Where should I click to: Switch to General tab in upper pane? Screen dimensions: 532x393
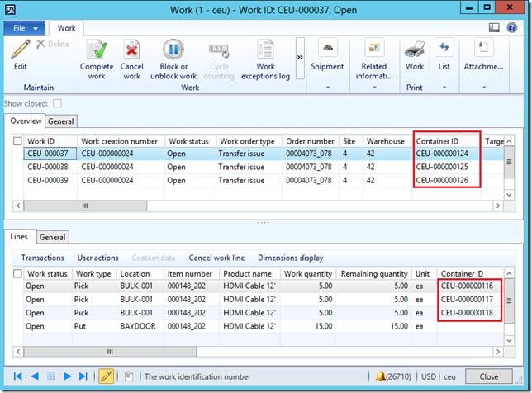point(61,121)
